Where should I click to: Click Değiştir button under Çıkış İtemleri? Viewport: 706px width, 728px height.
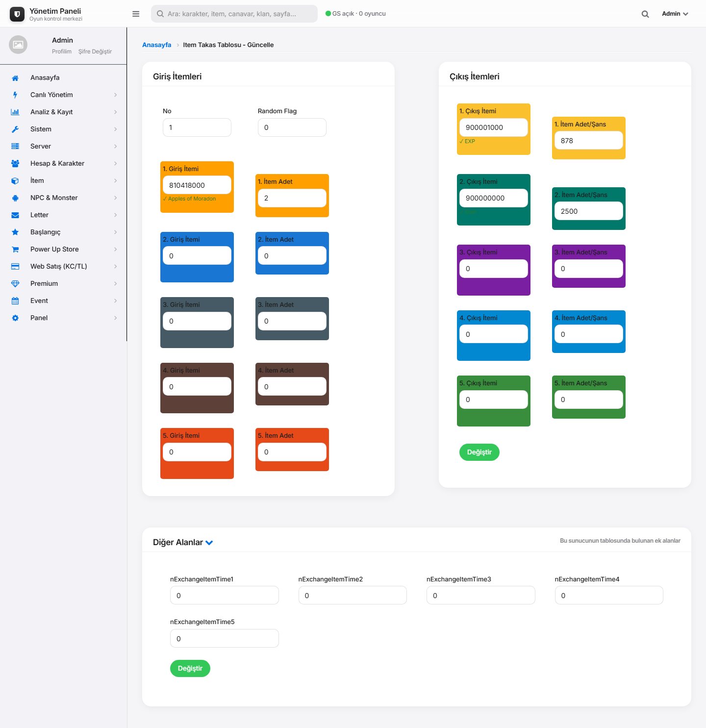point(479,452)
